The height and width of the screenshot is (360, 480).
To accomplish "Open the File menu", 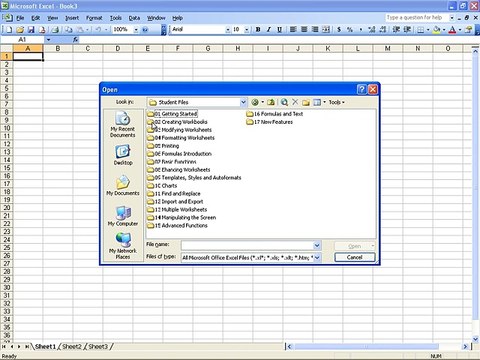I will click(x=20, y=18).
